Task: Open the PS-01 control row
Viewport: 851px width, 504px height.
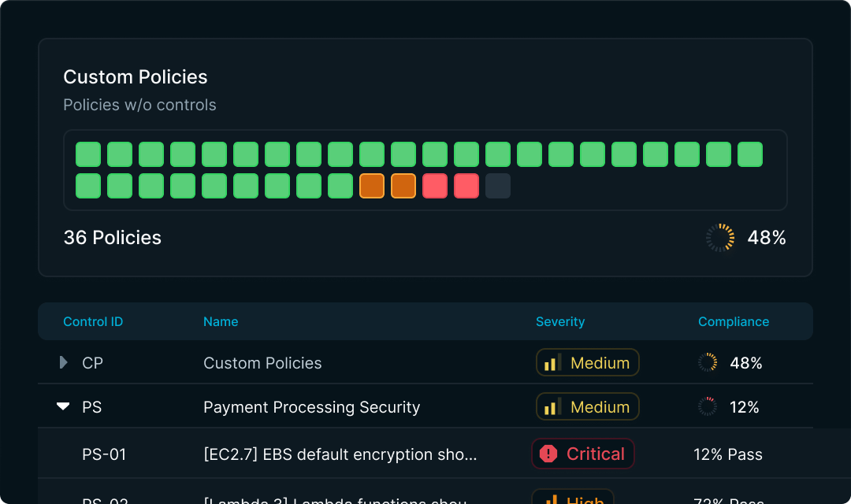Action: tap(425, 454)
